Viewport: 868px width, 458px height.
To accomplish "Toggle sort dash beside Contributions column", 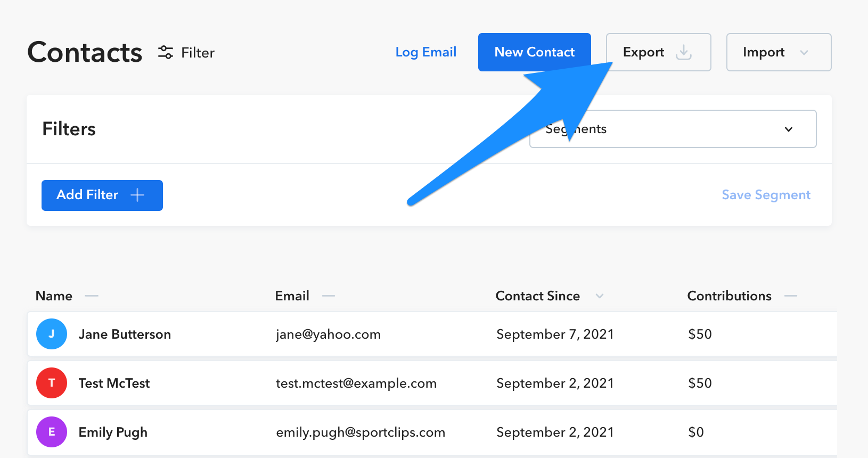I will pos(791,296).
